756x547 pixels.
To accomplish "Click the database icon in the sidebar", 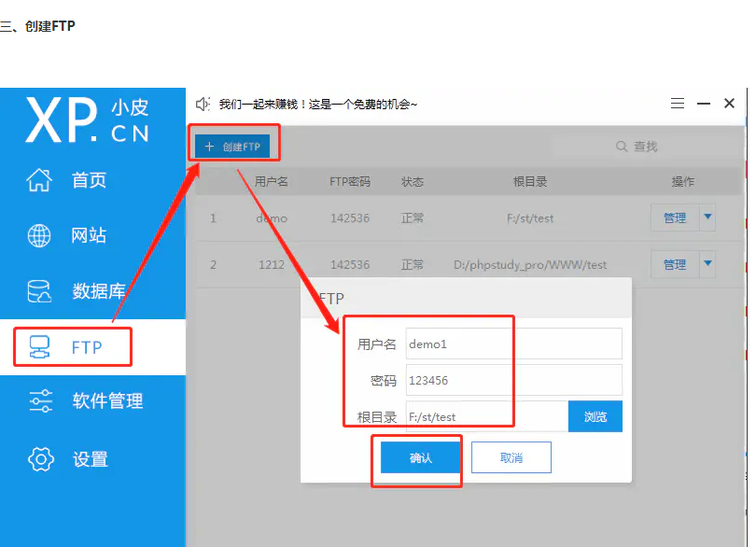I will [x=39, y=292].
